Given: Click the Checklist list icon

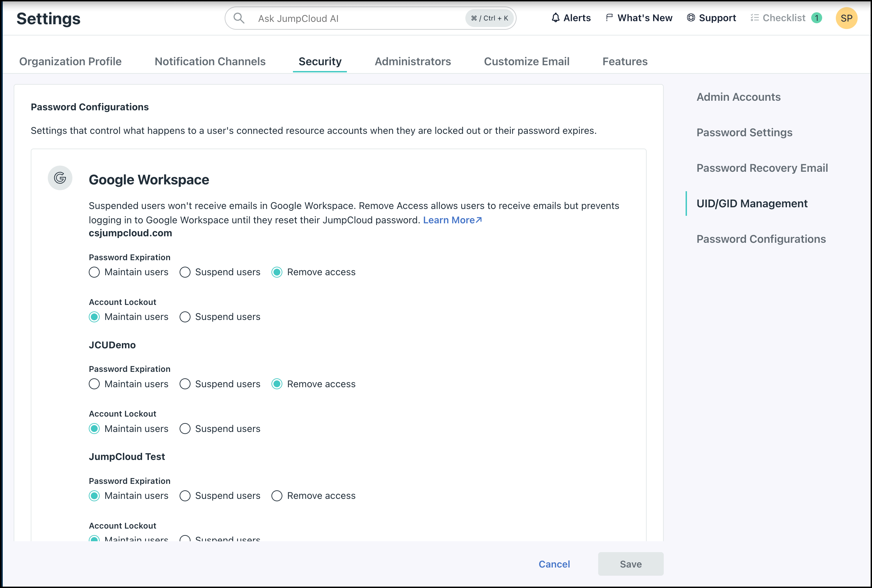Looking at the screenshot, I should 755,18.
